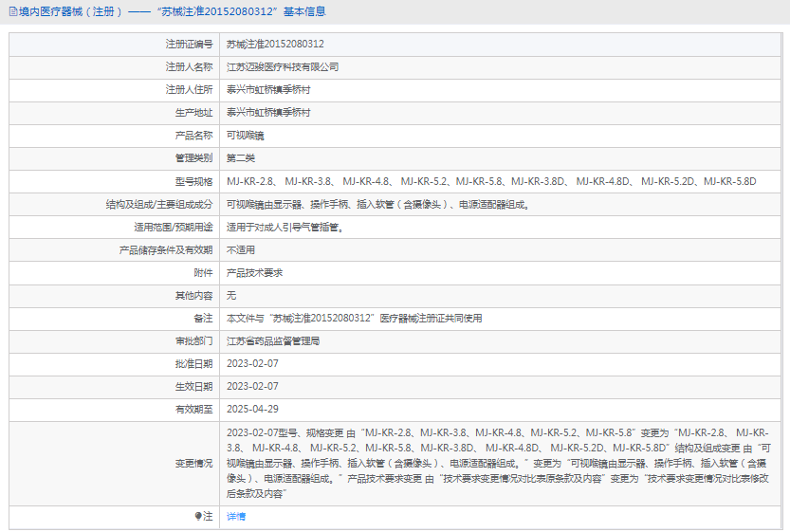790x532 pixels.
Task: Click approving department 江苏省药品监督管理局
Action: [x=272, y=341]
